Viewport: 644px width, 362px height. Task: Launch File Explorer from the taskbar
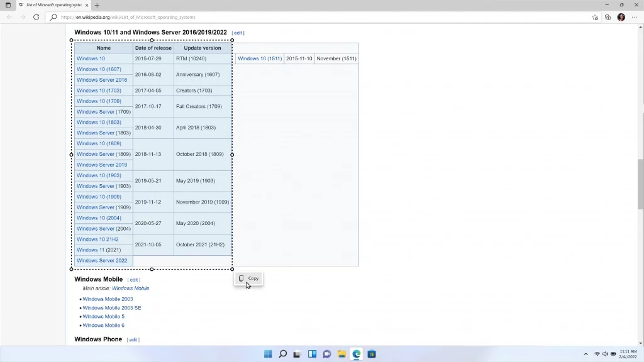coord(341,354)
